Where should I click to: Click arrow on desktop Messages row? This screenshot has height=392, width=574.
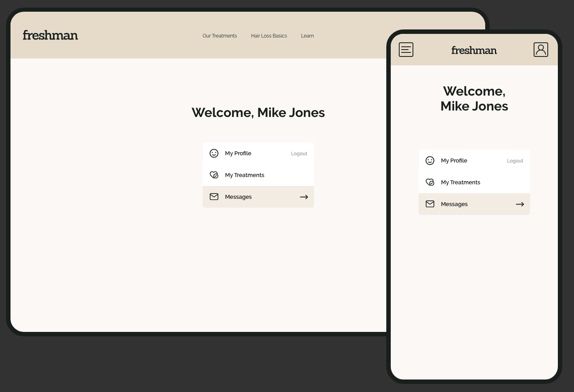coord(304,197)
